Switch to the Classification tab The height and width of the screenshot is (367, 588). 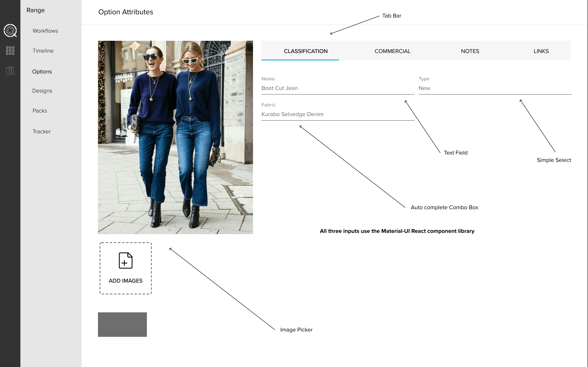point(300,51)
